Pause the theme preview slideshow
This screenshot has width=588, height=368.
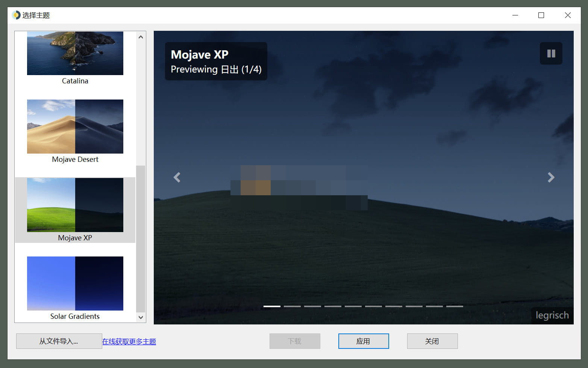tap(551, 53)
